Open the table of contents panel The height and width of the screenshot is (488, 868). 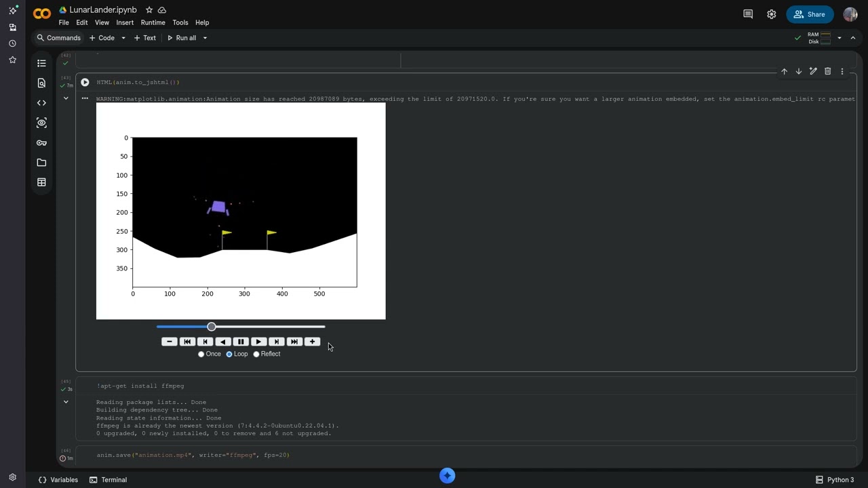pos(41,63)
